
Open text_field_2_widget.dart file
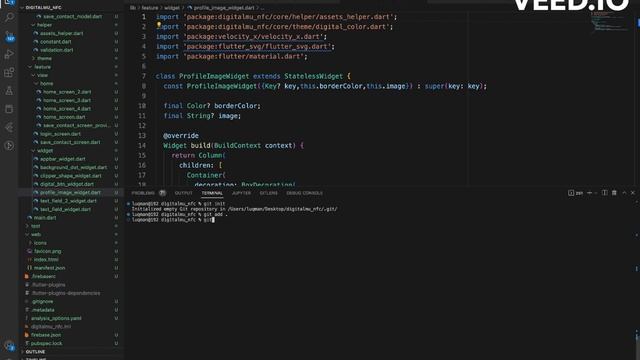coord(69,201)
